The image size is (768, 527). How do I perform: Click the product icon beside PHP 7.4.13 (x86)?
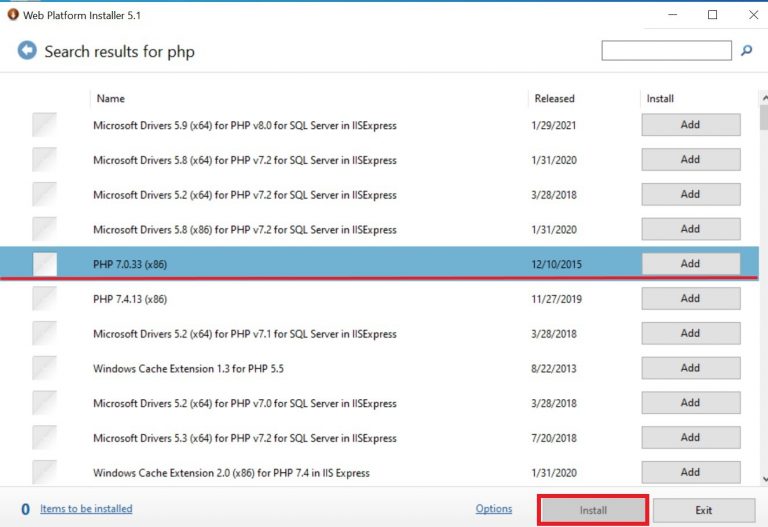pos(45,298)
